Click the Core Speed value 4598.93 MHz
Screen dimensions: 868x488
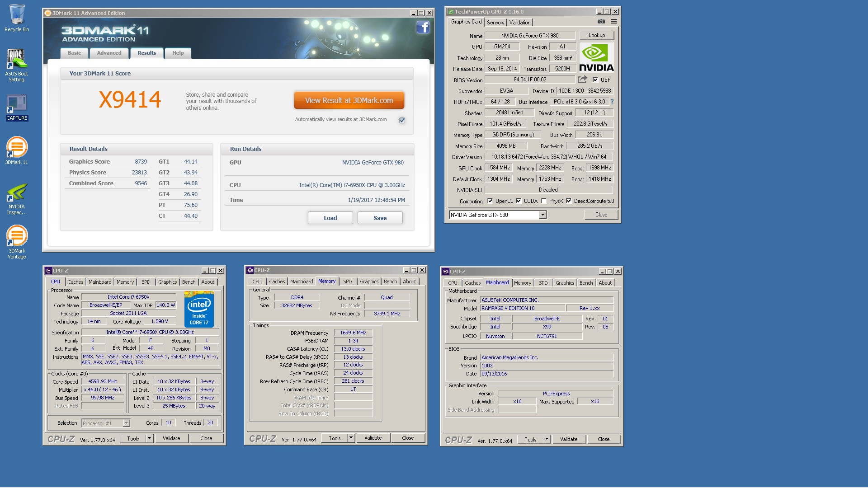tap(103, 381)
